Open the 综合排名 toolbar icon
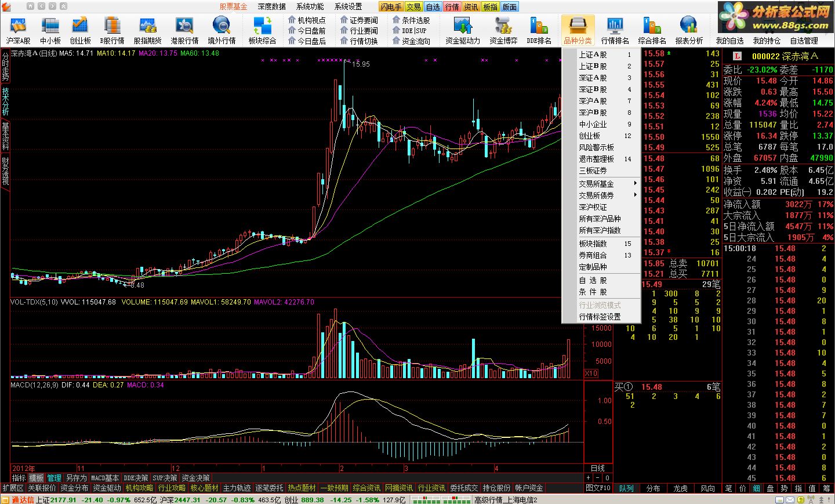Screen dimensions: 835x504 coord(652,31)
